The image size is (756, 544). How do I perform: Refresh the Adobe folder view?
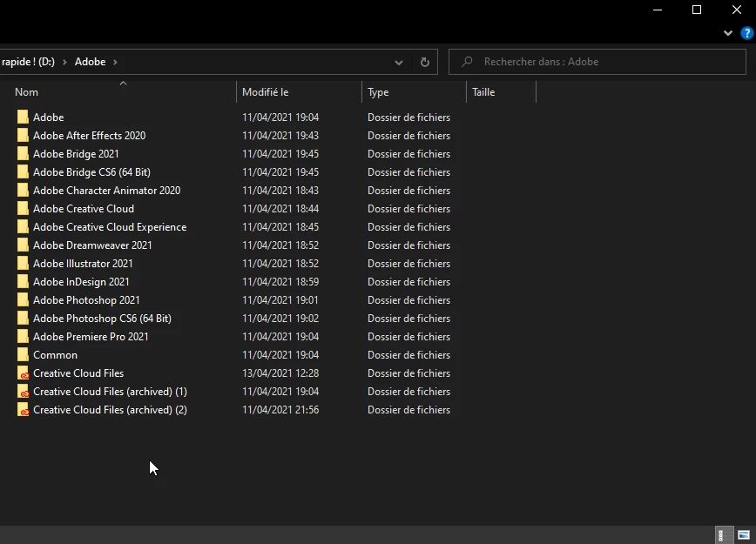coord(425,62)
